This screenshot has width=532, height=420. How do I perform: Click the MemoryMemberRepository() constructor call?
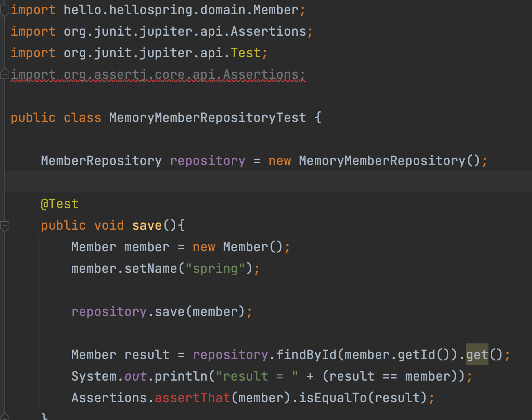390,161
